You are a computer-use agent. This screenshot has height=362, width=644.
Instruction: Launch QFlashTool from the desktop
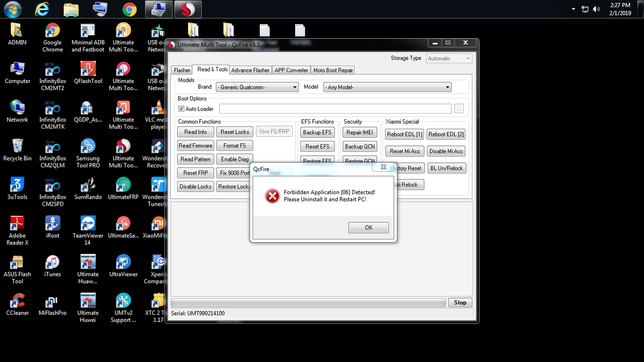pyautogui.click(x=88, y=73)
